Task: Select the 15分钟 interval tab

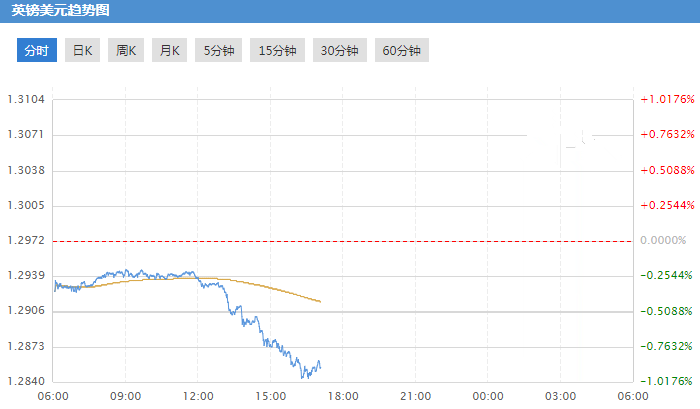Action: point(277,51)
